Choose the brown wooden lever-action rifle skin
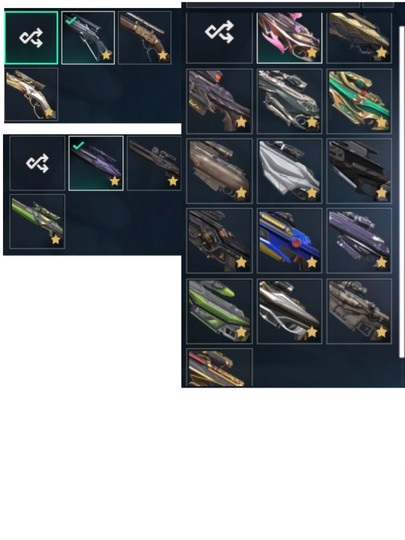Screen dimensions: 405x540 (x=145, y=38)
